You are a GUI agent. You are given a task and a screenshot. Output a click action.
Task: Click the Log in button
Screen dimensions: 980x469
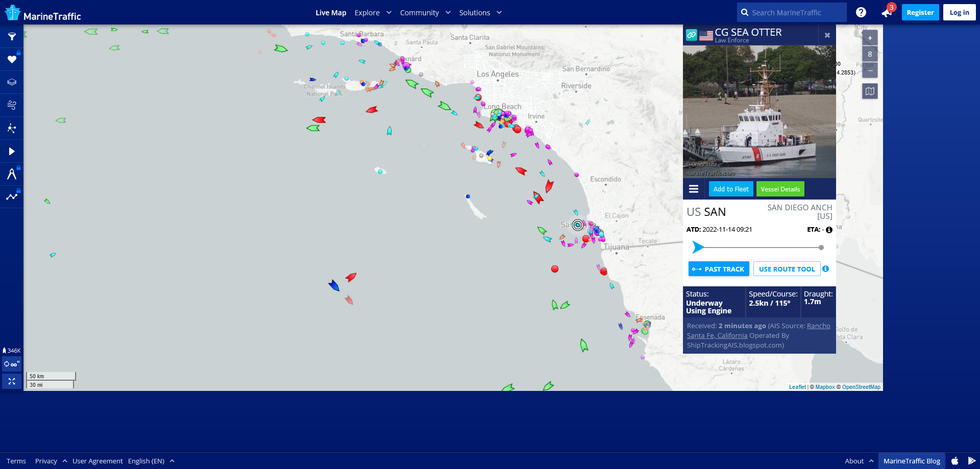[x=960, y=12]
